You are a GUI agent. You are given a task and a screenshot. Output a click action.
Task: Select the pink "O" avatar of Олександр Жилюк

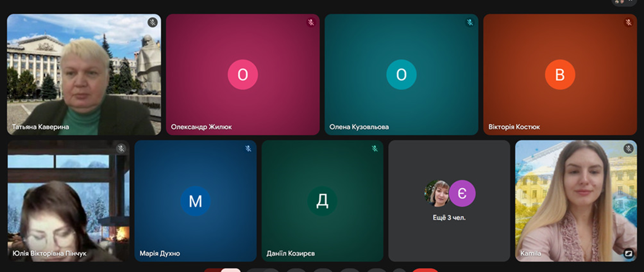pyautogui.click(x=243, y=75)
